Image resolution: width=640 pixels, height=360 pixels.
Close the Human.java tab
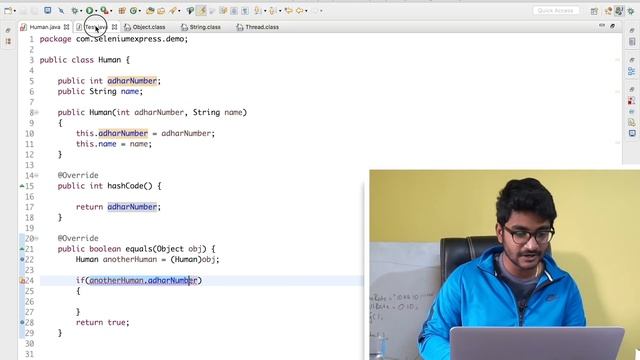[x=66, y=27]
